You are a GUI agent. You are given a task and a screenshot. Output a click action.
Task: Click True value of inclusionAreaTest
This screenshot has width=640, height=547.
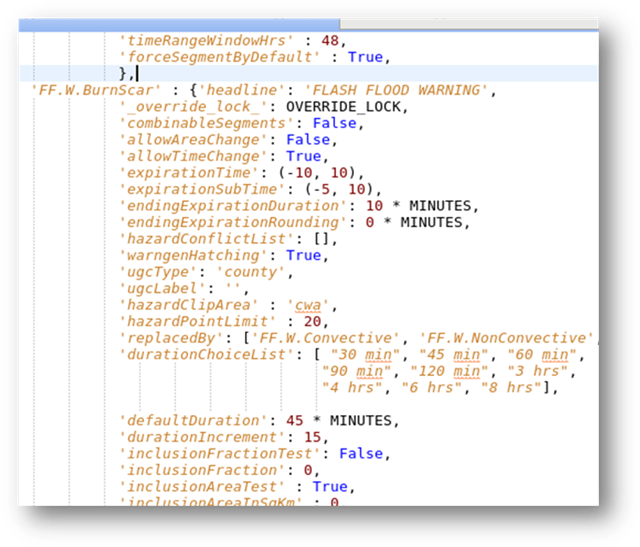click(330, 487)
